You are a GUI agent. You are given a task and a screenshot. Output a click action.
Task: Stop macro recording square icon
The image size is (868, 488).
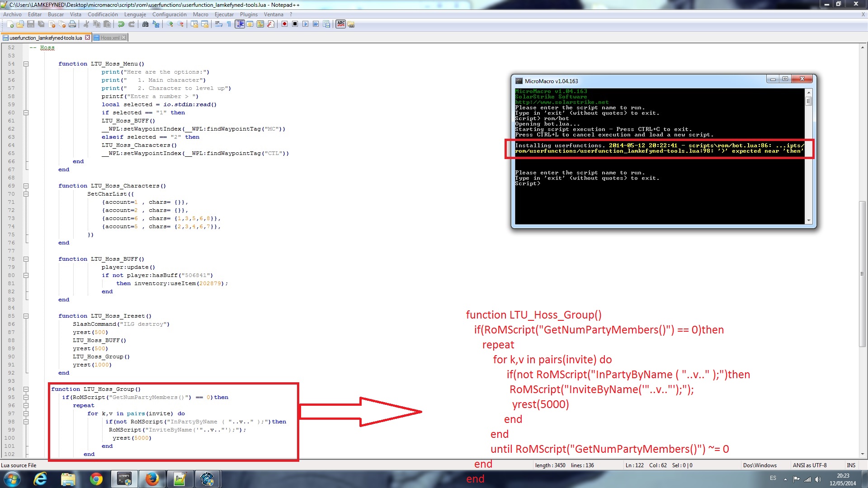295,24
